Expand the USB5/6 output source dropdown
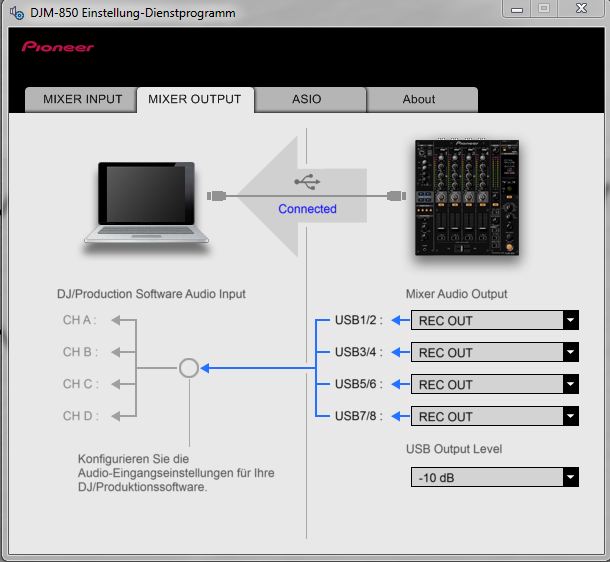 [x=494, y=384]
